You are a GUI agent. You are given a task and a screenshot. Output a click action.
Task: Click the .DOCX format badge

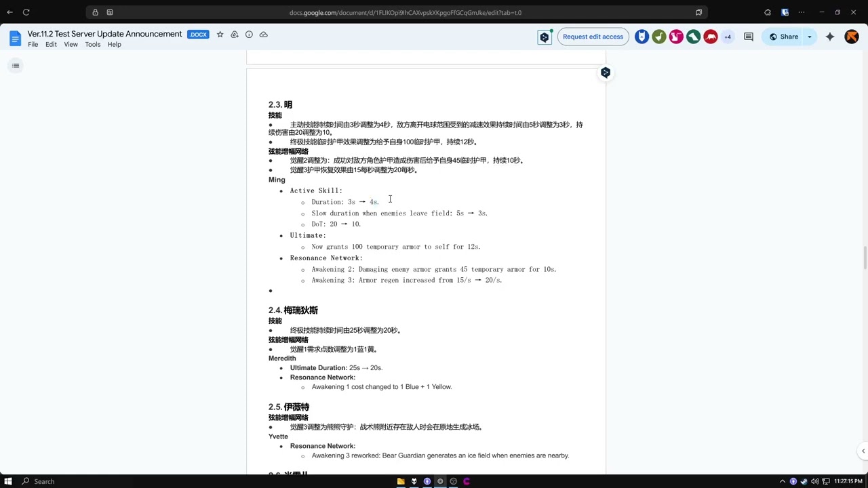click(x=198, y=35)
